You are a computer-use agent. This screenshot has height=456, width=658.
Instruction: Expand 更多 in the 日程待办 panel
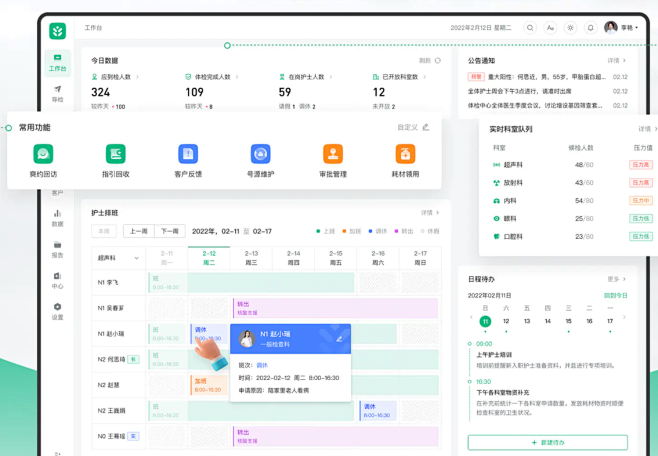pos(616,280)
